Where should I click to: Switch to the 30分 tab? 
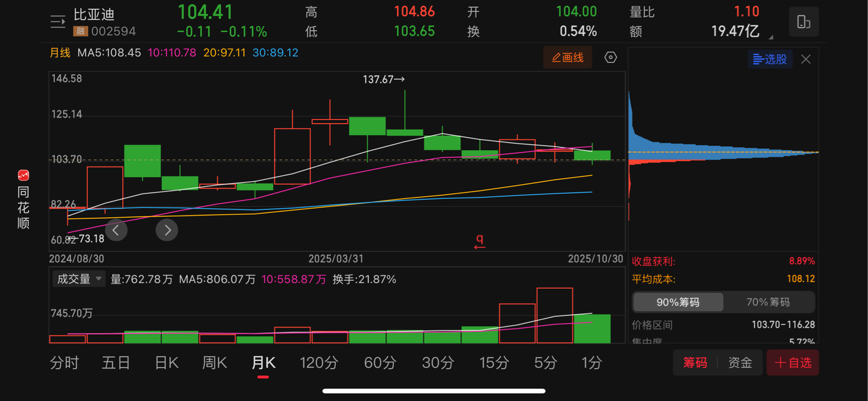(438, 363)
